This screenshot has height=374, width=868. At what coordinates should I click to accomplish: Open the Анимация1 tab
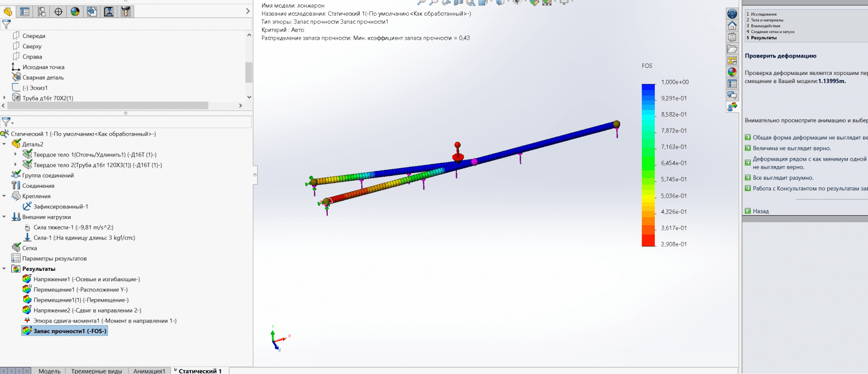pos(149,371)
